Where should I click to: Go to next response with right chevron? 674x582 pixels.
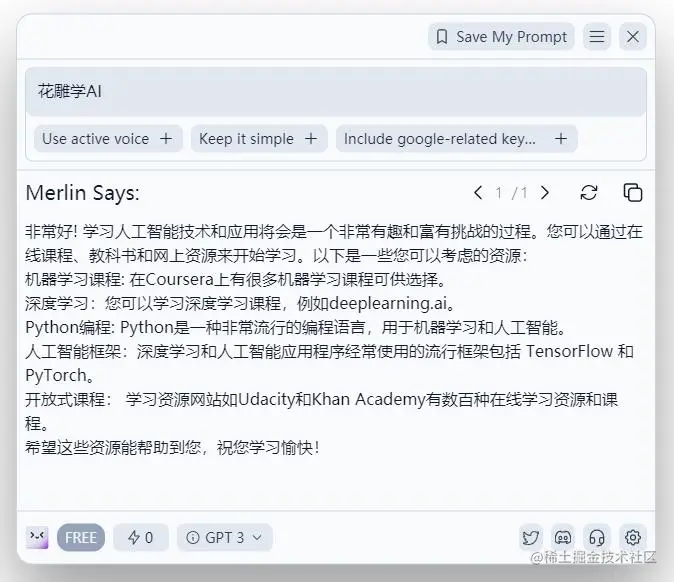pyautogui.click(x=545, y=193)
